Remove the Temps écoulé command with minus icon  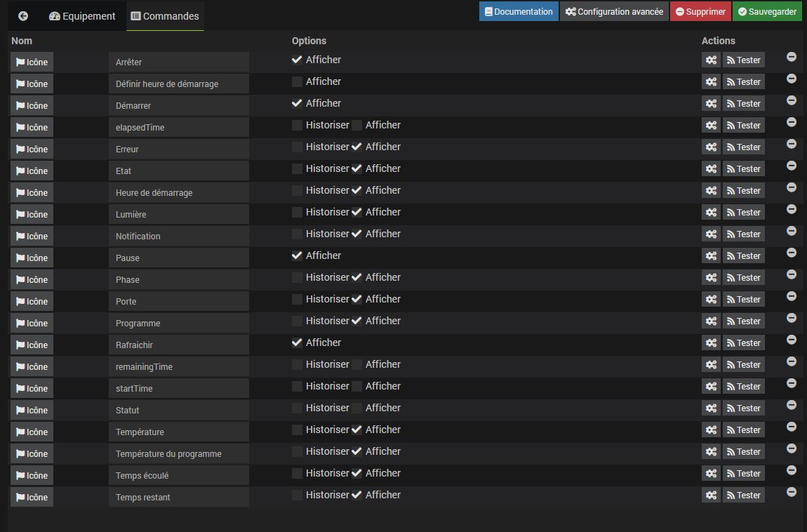coord(792,470)
